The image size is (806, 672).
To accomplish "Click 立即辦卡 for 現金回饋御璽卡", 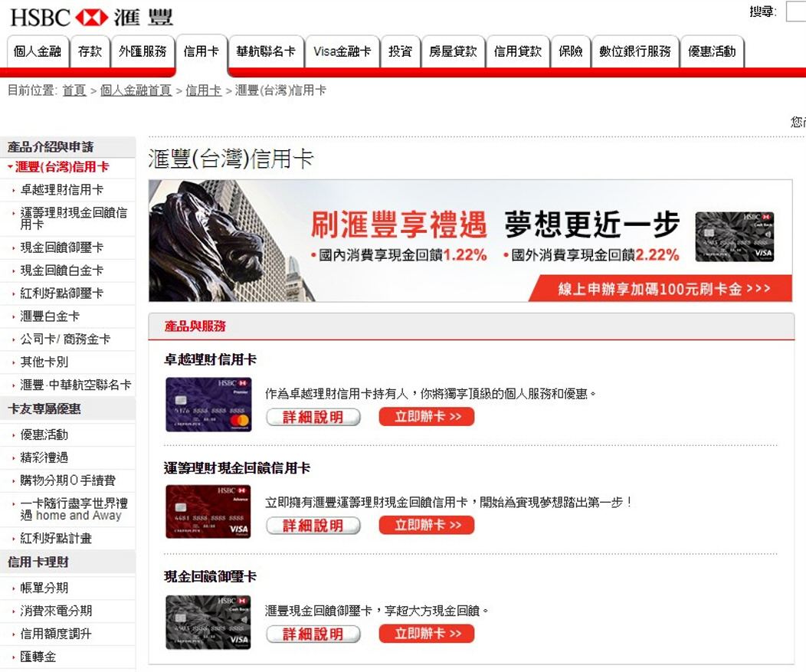I will [427, 634].
